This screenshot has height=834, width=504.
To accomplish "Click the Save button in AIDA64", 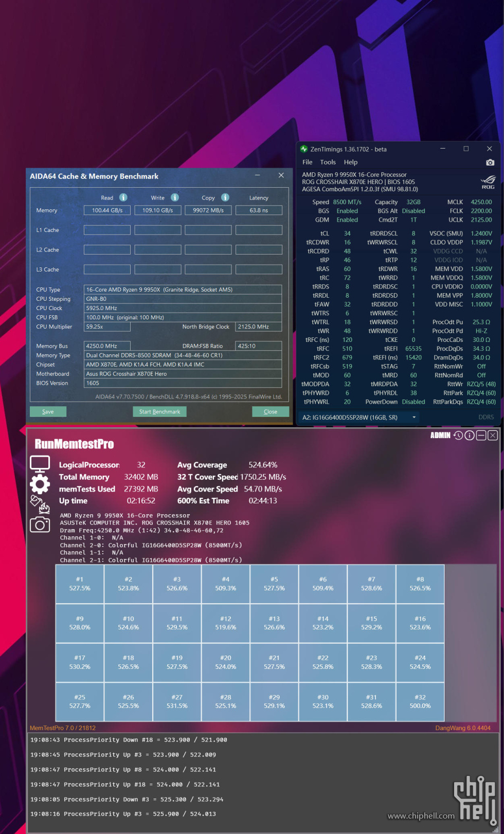I will [48, 411].
